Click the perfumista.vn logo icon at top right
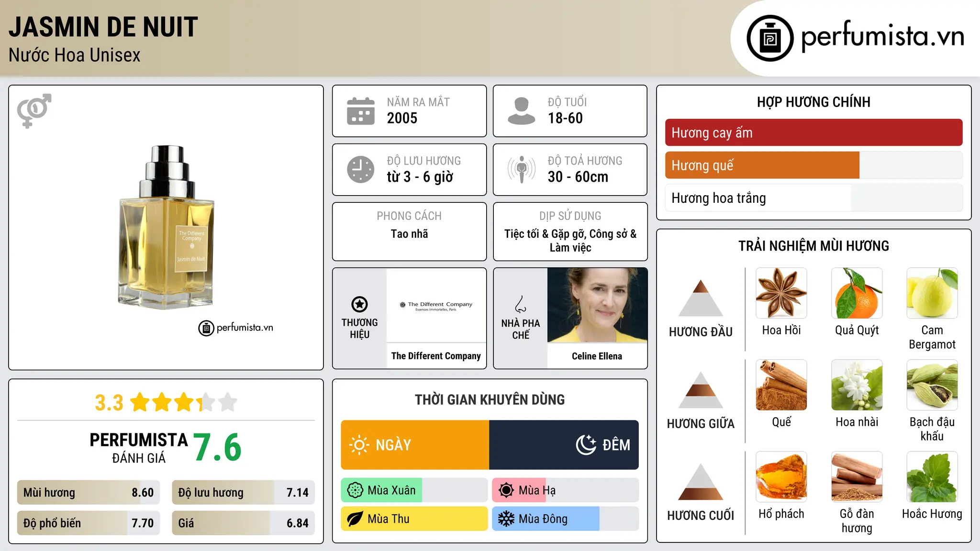Screen dimensions: 980x551 [x=770, y=38]
